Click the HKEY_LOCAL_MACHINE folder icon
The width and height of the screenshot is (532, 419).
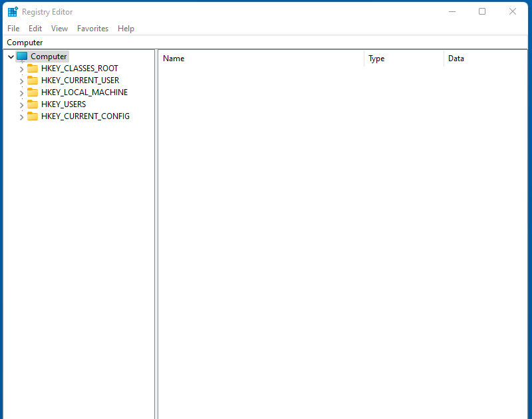33,92
